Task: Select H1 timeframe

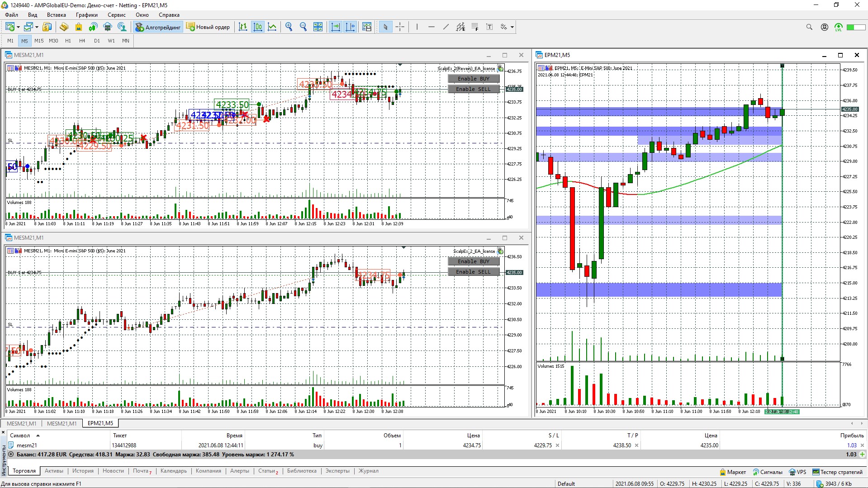Action: [68, 41]
